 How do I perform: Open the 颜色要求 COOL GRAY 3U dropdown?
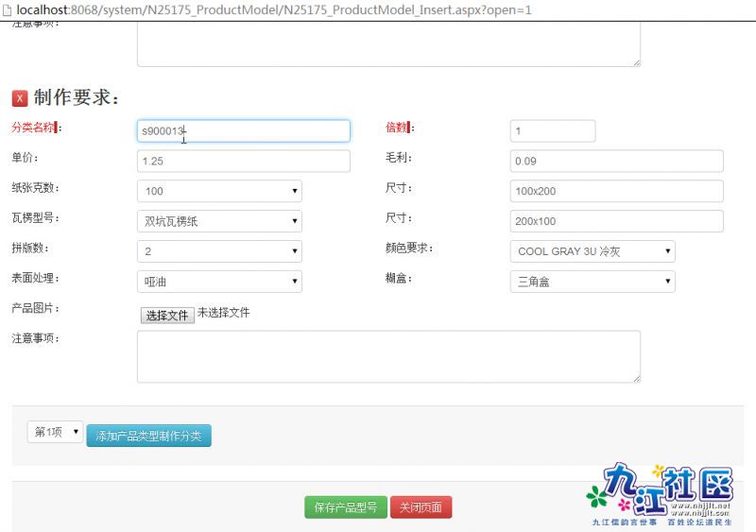[593, 251]
